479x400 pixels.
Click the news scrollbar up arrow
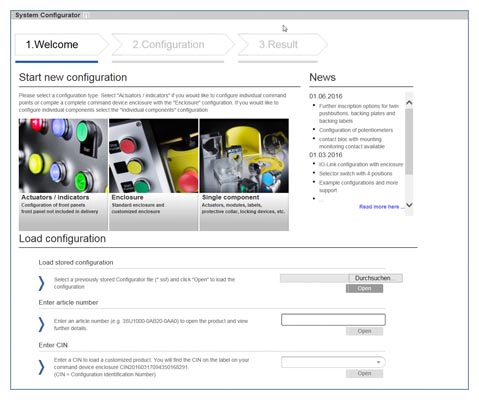click(409, 103)
